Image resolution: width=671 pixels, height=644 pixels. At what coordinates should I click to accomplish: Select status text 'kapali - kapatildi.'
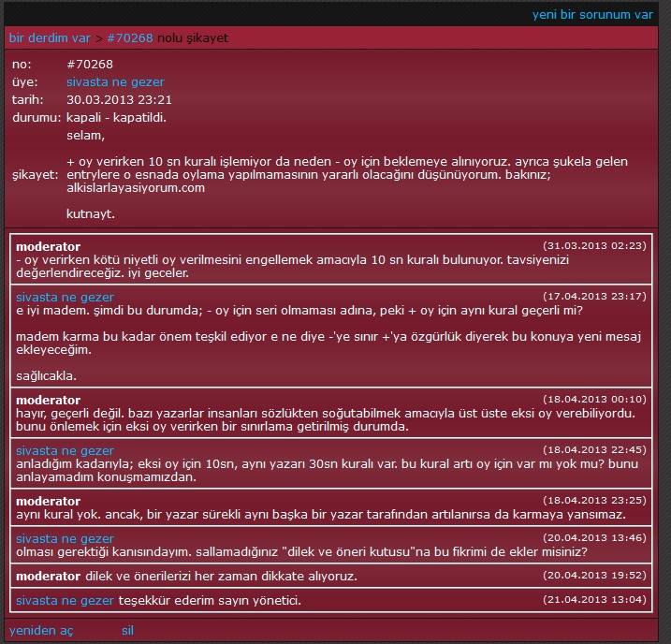116,118
